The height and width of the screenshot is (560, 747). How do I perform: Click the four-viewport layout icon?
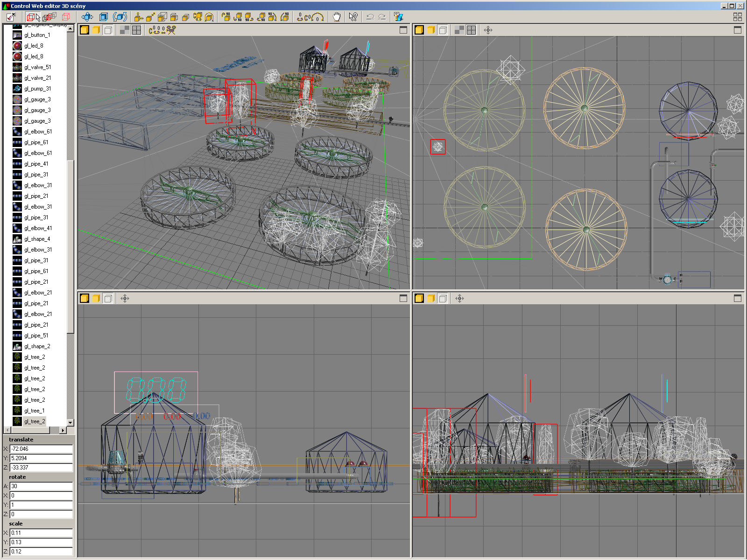[738, 17]
